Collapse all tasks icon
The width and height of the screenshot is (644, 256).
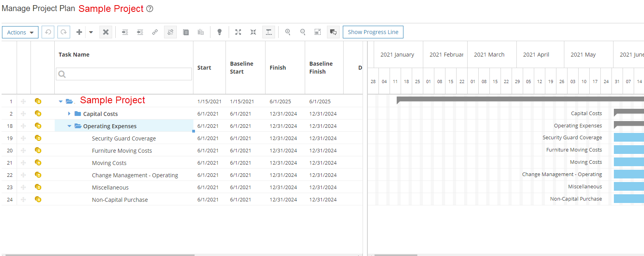(x=253, y=32)
